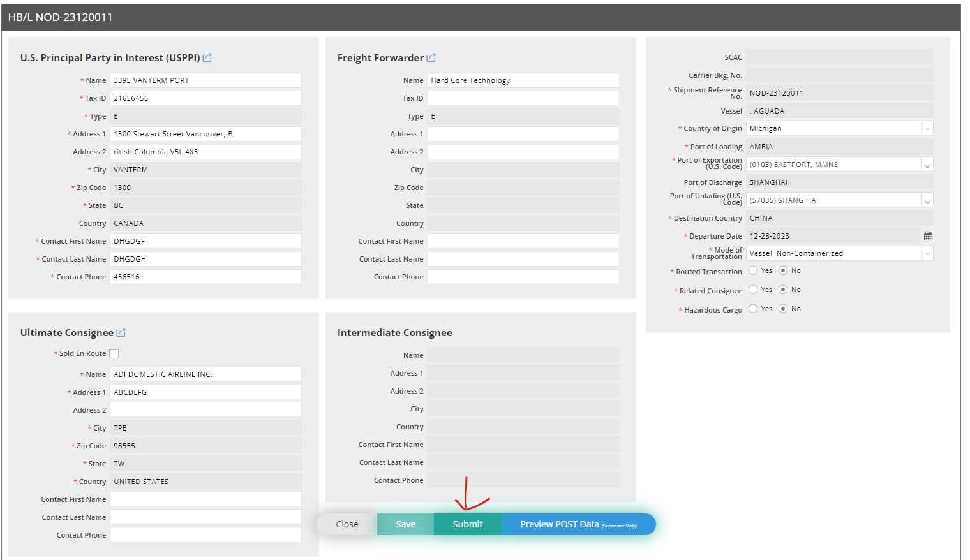Open the Country of Origin dropdown
This screenshot has width=970, height=560.
point(927,128)
